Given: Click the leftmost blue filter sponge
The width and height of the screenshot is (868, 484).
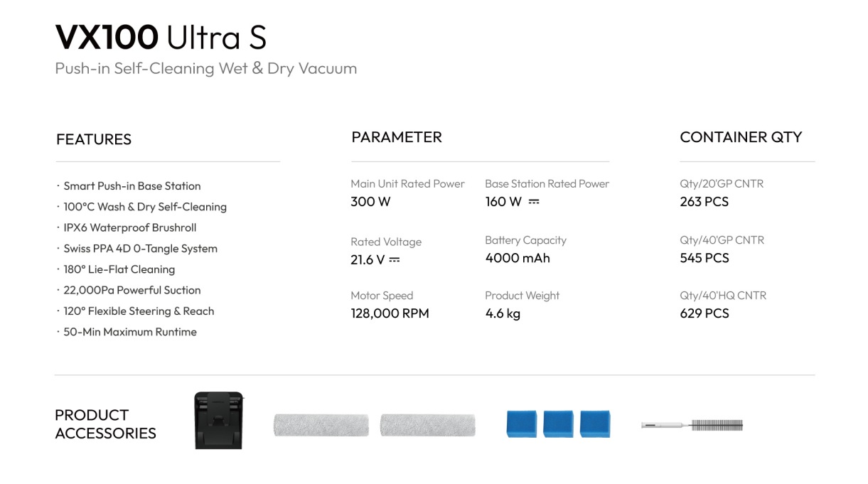Looking at the screenshot, I should (521, 424).
